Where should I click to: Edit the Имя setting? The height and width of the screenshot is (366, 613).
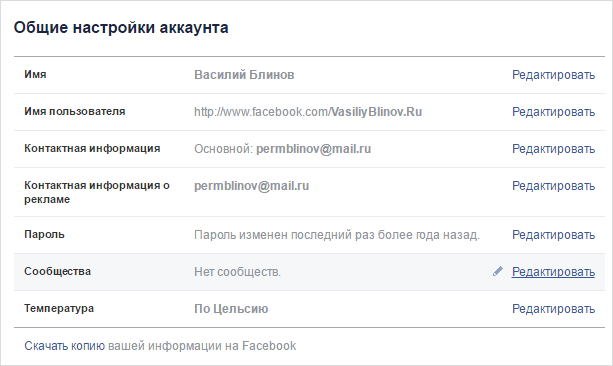tap(553, 75)
